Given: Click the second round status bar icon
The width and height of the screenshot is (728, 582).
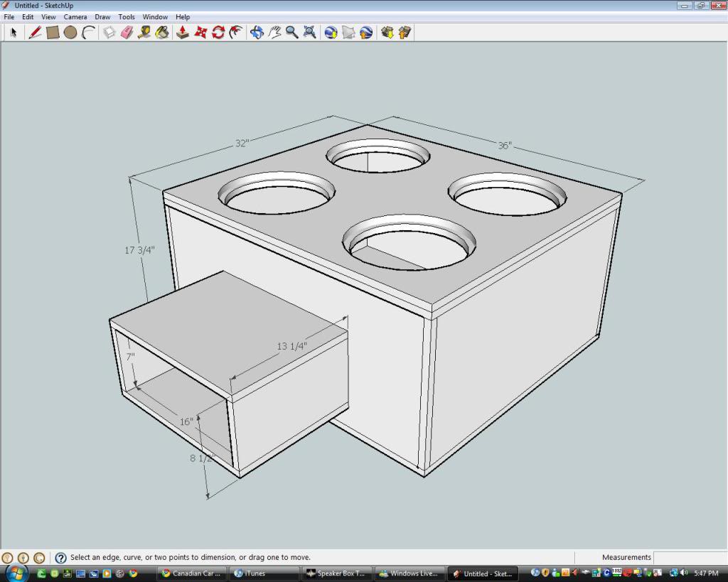Looking at the screenshot, I should click(23, 557).
